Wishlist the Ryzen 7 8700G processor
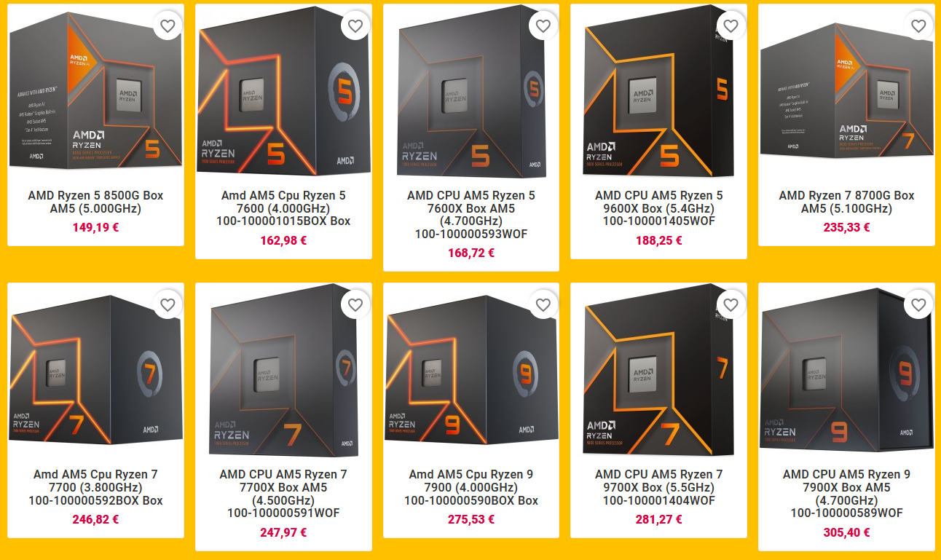Viewport: 941px width, 560px height. click(918, 26)
